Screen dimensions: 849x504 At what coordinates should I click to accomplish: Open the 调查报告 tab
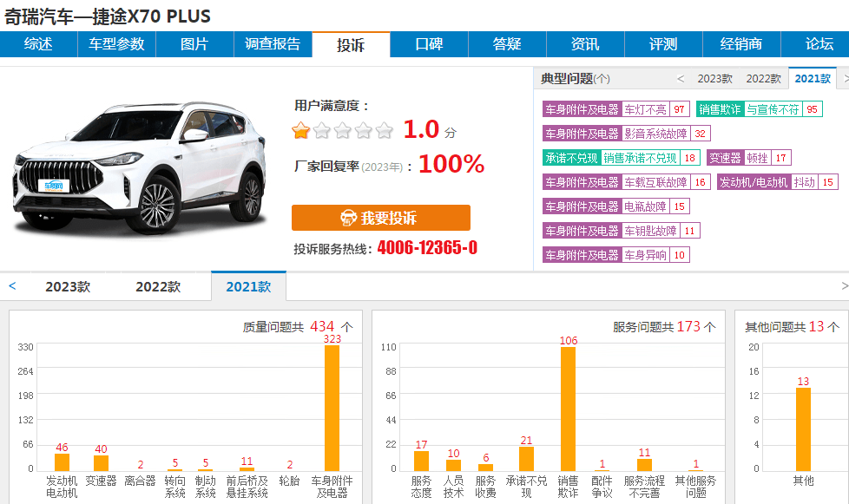tap(273, 44)
